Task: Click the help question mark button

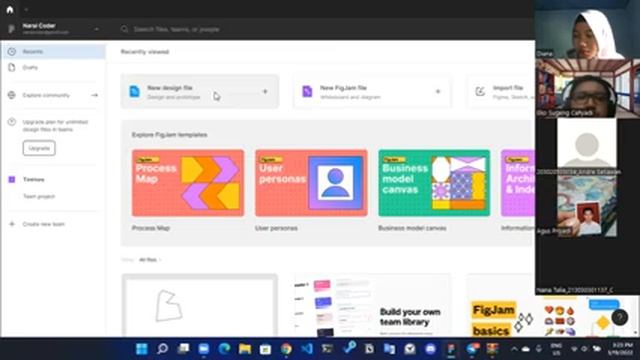Action: [x=620, y=317]
